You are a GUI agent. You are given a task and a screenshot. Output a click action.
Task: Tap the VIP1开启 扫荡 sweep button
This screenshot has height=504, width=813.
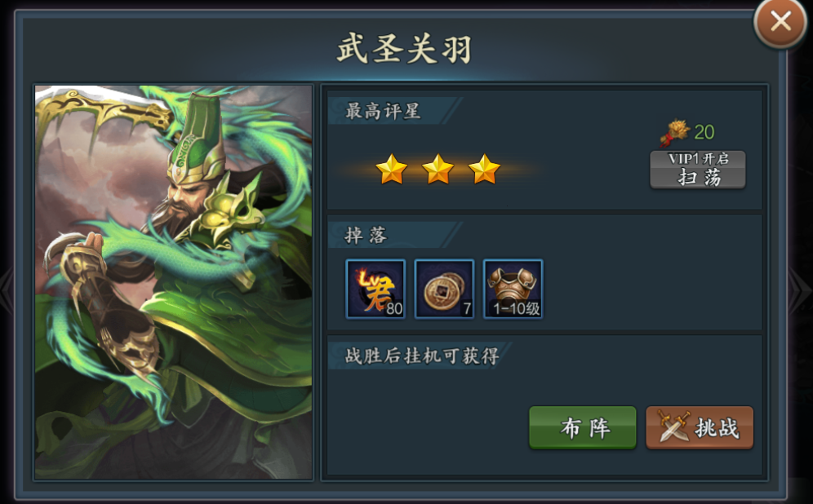(x=697, y=170)
